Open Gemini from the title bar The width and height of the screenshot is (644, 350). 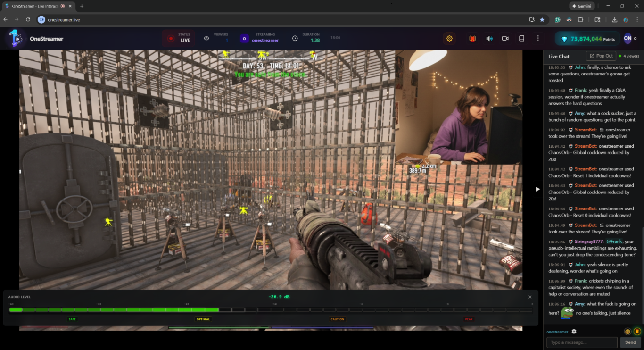click(x=582, y=6)
